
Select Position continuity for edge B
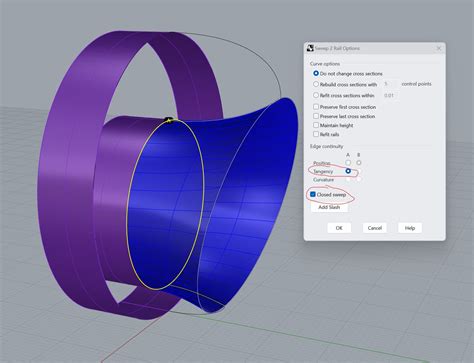pos(359,163)
